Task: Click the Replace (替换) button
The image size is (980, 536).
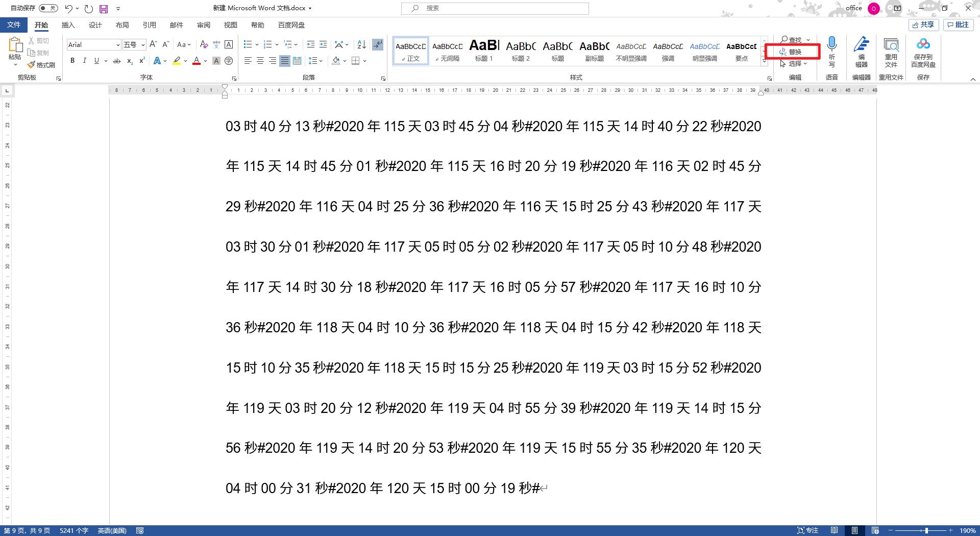Action: (791, 52)
